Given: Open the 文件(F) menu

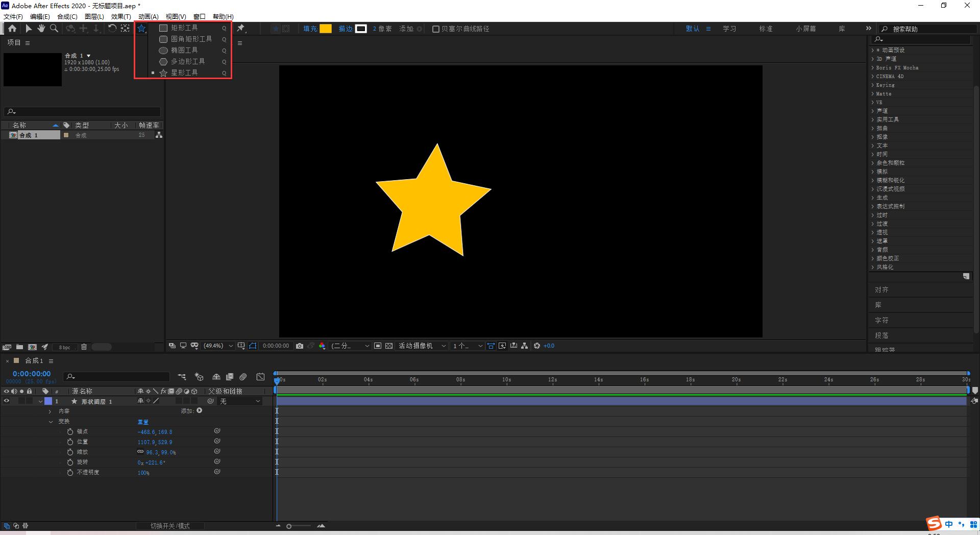Looking at the screenshot, I should pyautogui.click(x=13, y=17).
